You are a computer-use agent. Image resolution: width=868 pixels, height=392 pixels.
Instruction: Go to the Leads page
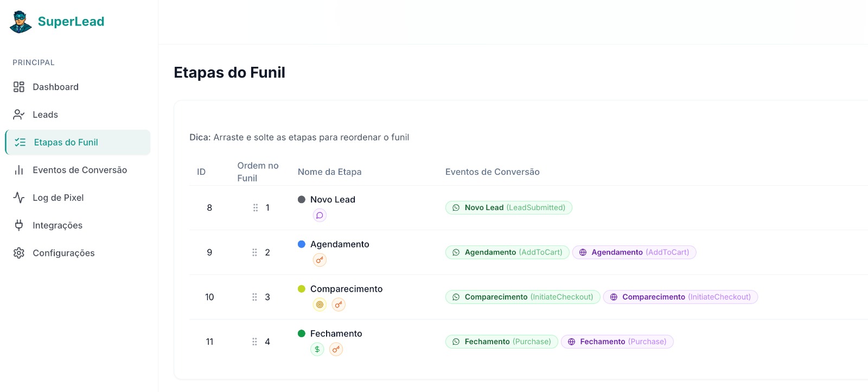pyautogui.click(x=78, y=115)
